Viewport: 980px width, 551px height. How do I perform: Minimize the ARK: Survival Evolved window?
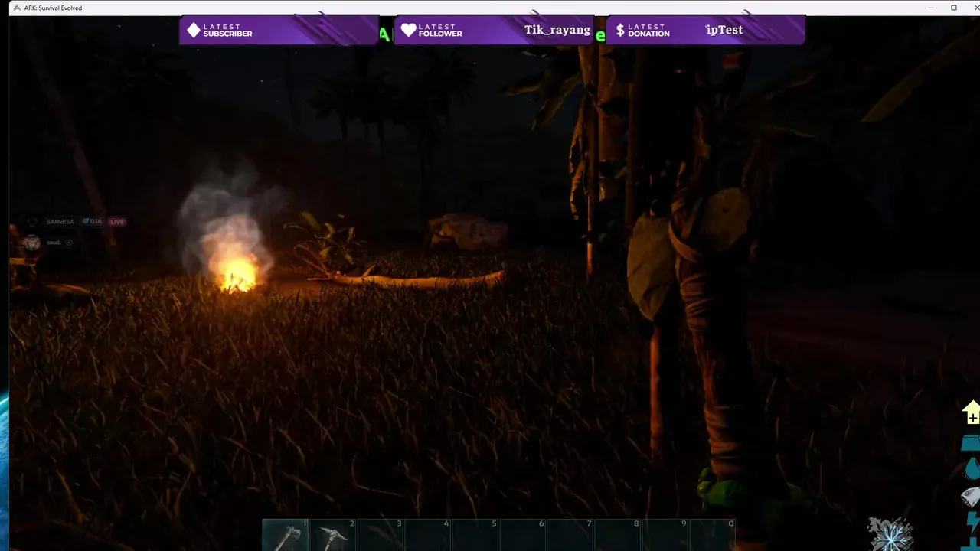(931, 8)
